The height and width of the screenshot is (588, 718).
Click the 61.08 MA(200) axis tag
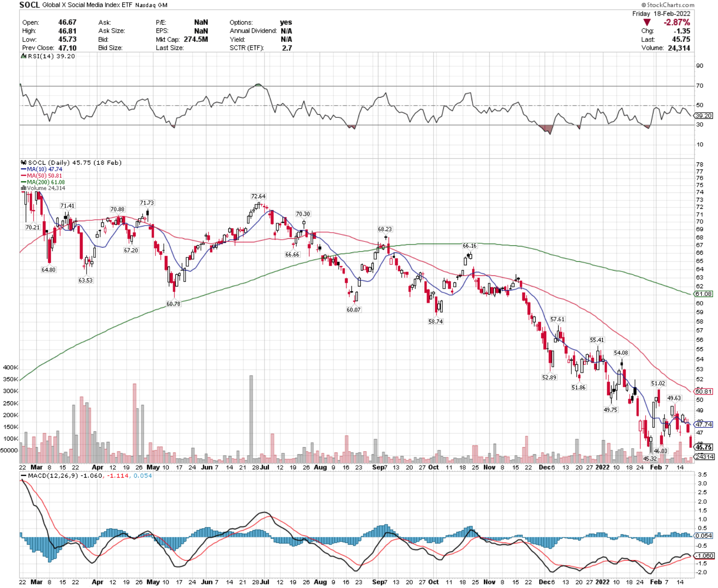(x=704, y=294)
